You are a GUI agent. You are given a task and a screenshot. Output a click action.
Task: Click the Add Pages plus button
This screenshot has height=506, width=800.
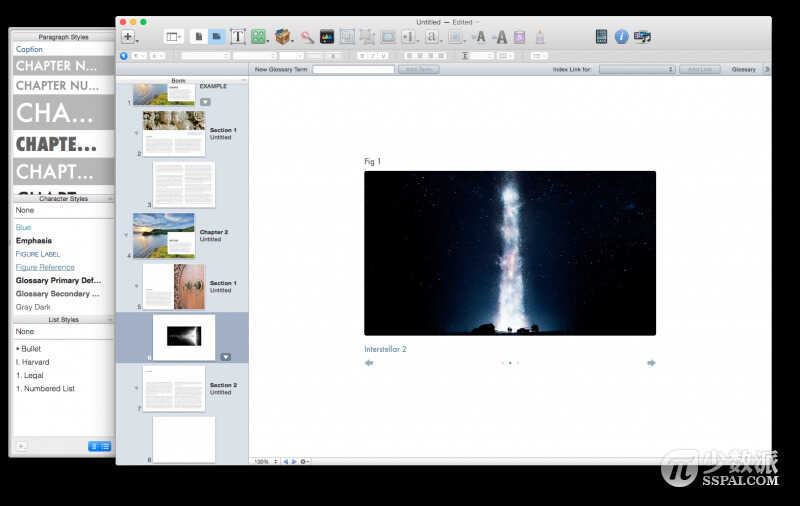pos(128,37)
